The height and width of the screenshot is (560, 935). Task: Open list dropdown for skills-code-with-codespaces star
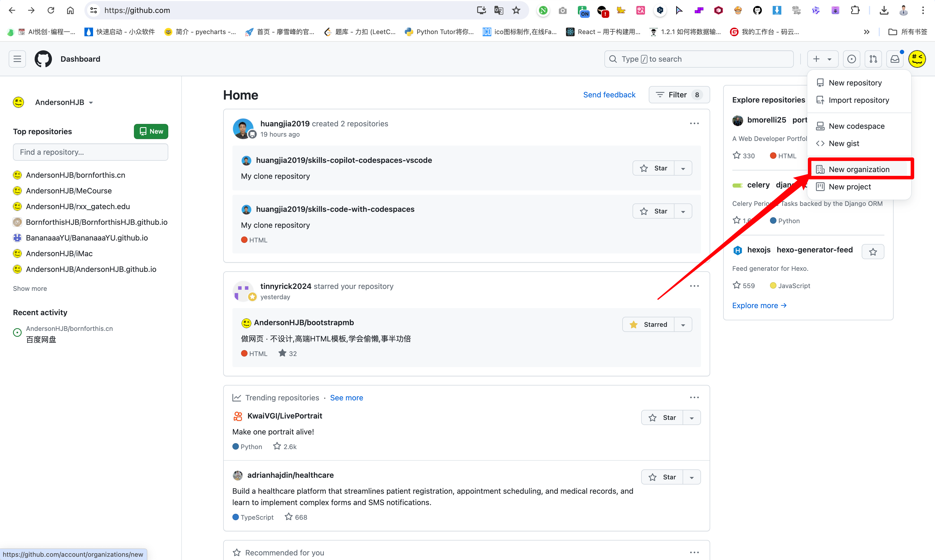tap(683, 211)
